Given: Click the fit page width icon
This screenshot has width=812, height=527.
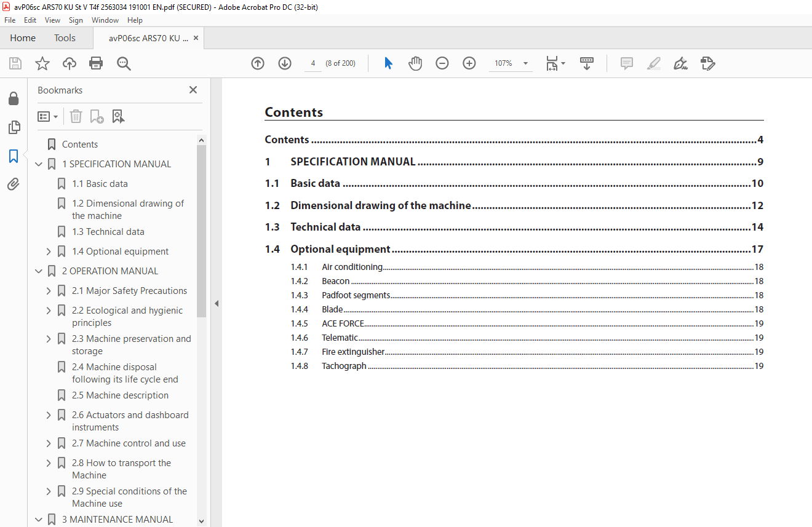Looking at the screenshot, I should coord(552,63).
